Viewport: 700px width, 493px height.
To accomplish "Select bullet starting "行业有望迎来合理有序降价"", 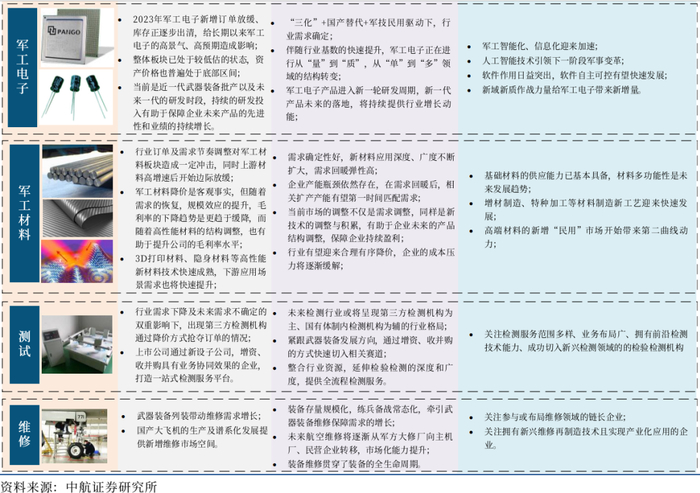I will click(371, 259).
